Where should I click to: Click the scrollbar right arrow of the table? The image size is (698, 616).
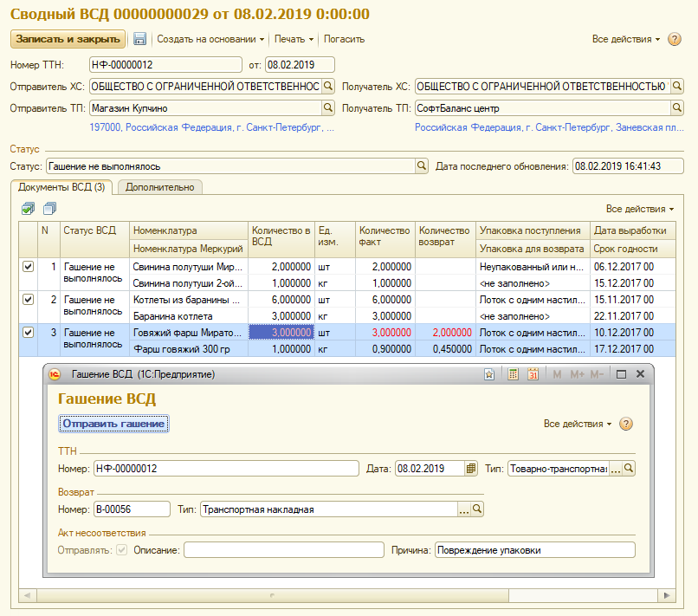click(667, 595)
